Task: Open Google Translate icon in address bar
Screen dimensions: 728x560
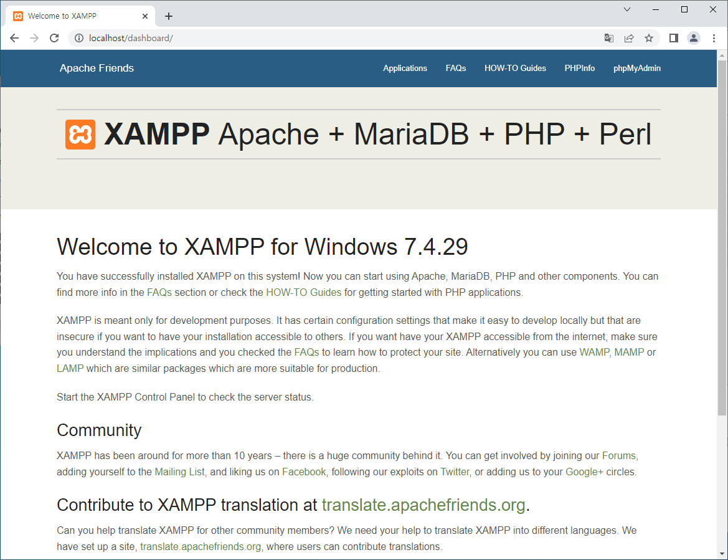Action: 608,38
